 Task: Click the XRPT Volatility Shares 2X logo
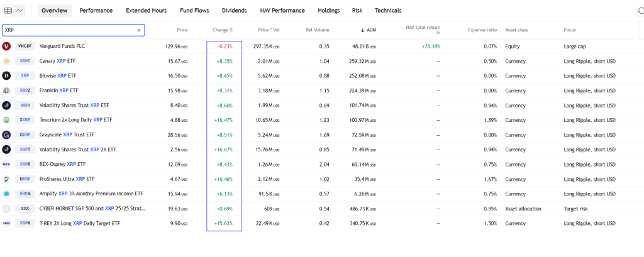click(6, 150)
